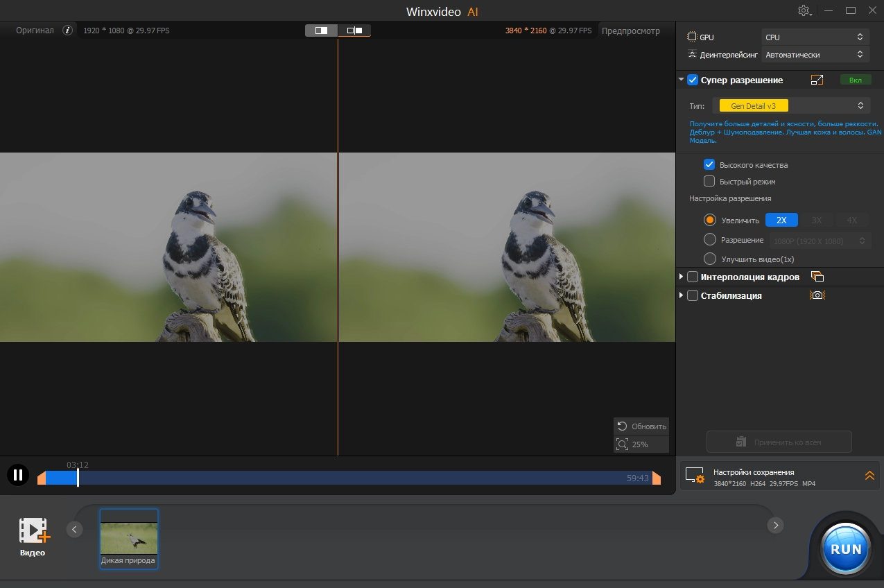Switch to single-pane preview mode
The width and height of the screenshot is (884, 588).
coord(321,31)
